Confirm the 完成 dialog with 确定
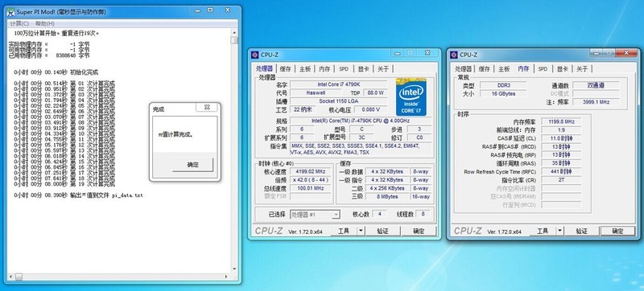The height and width of the screenshot is (291, 644). (x=192, y=165)
